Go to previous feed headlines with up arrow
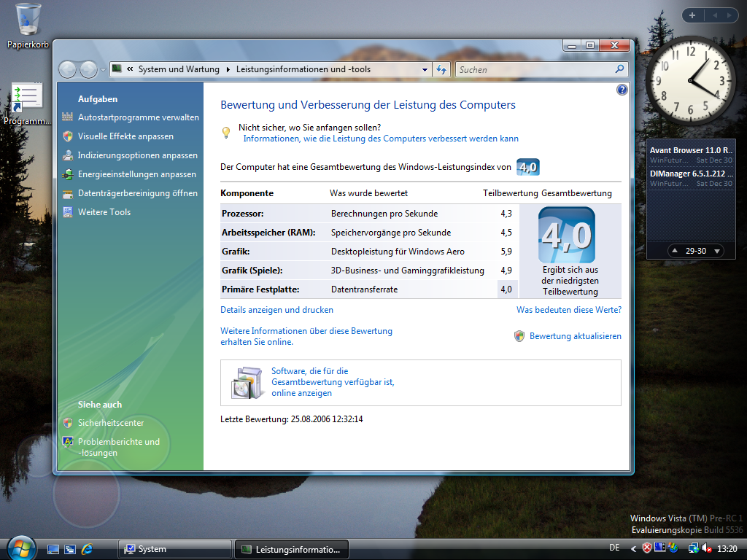The image size is (747, 560). [x=675, y=251]
